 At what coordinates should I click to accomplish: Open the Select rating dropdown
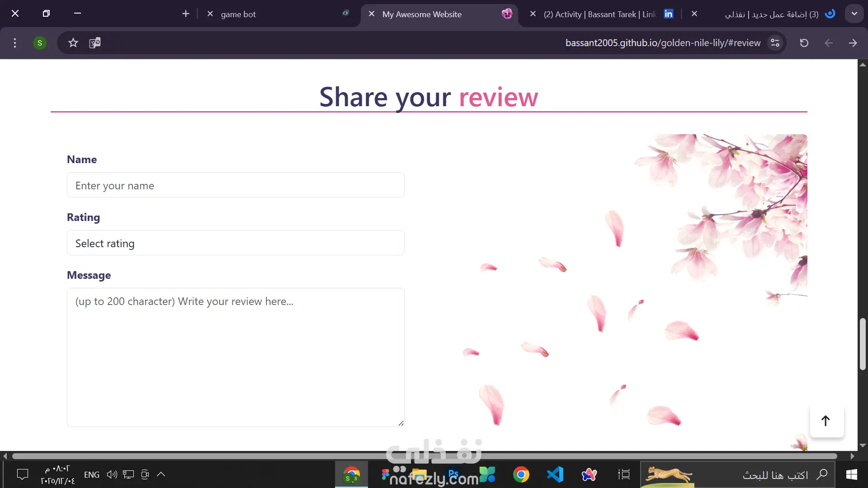click(x=236, y=243)
